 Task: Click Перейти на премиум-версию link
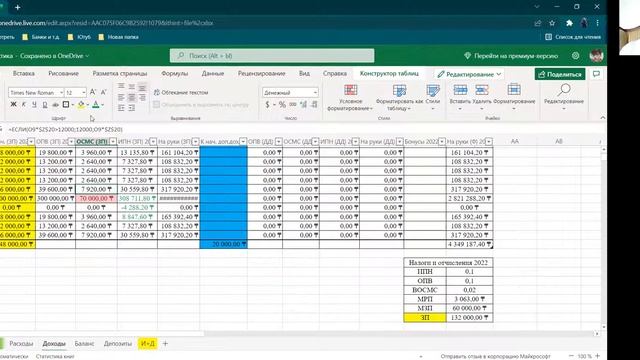pyautogui.click(x=511, y=56)
